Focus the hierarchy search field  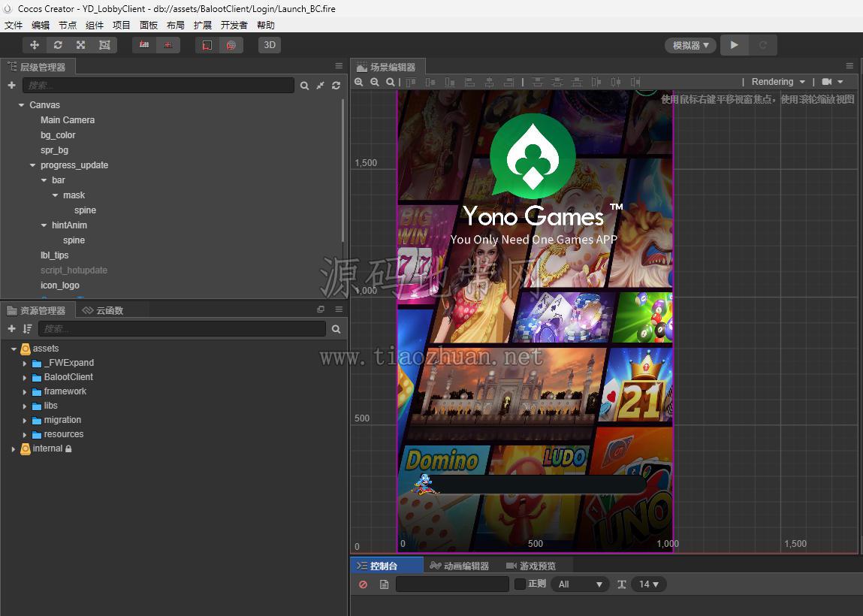(x=158, y=86)
